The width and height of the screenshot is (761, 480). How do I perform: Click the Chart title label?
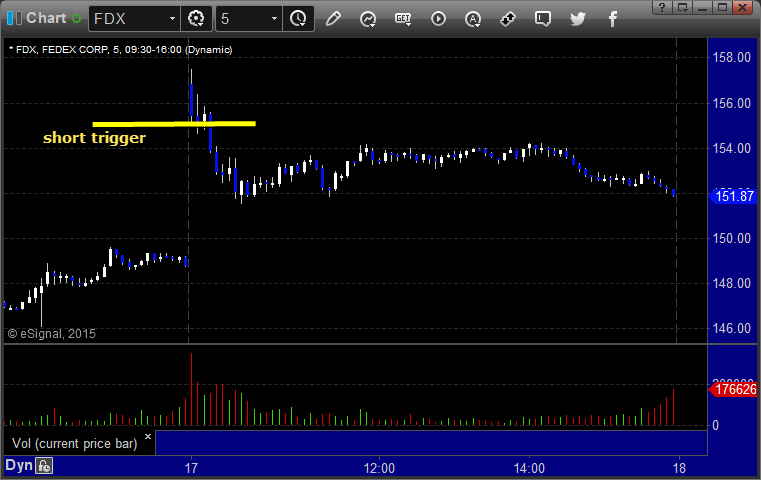46,18
